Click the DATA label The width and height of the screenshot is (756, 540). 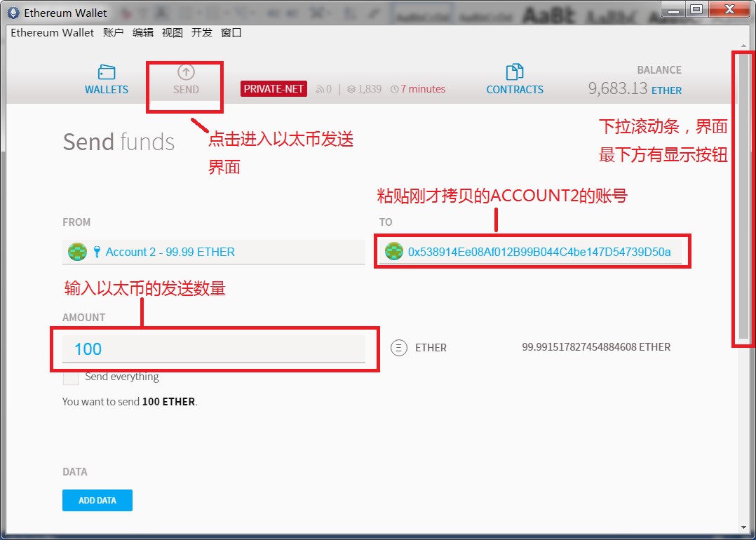[x=75, y=472]
